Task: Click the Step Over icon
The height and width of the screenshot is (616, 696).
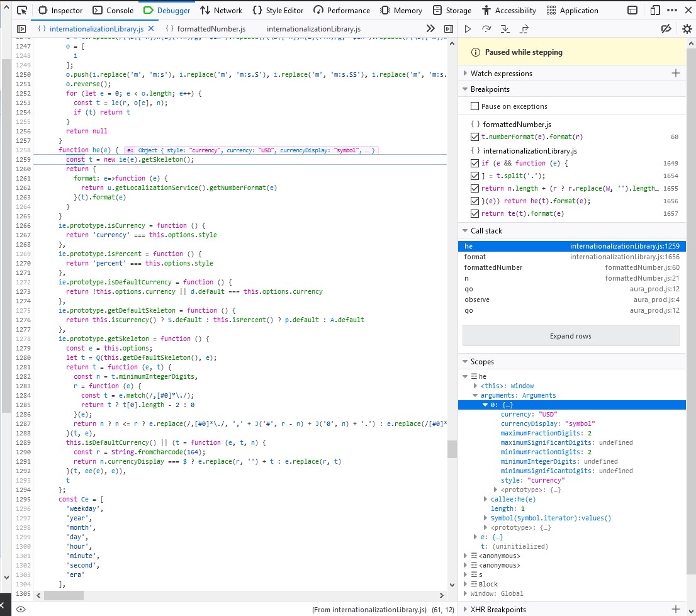Action: click(486, 29)
